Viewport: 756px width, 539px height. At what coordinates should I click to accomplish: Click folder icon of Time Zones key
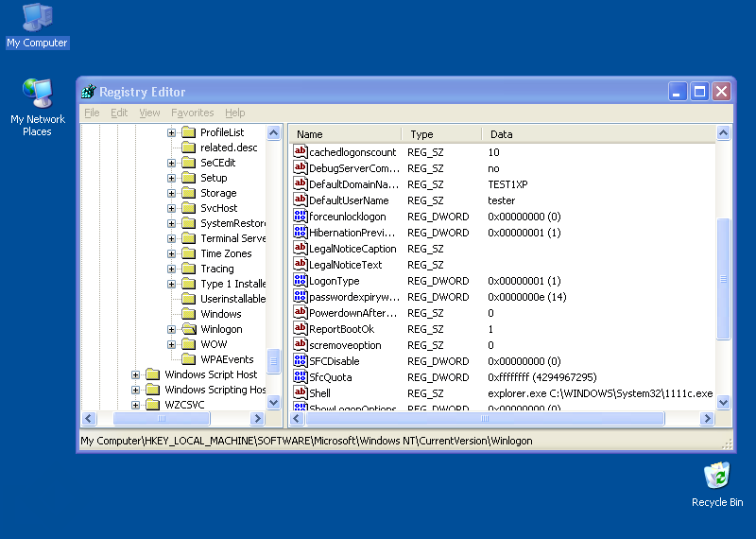[x=188, y=253]
